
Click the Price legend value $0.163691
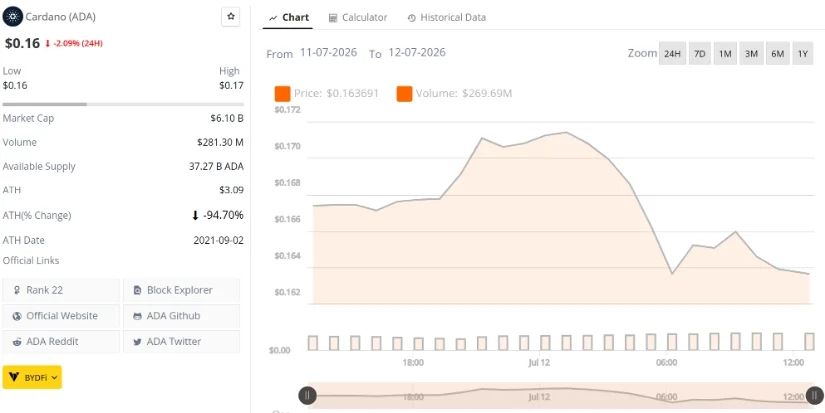pyautogui.click(x=353, y=94)
